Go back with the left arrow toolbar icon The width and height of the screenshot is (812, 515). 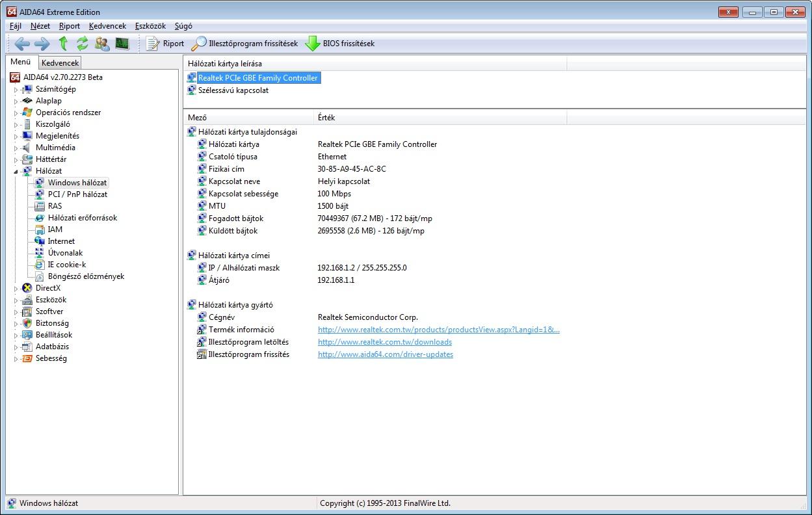22,44
